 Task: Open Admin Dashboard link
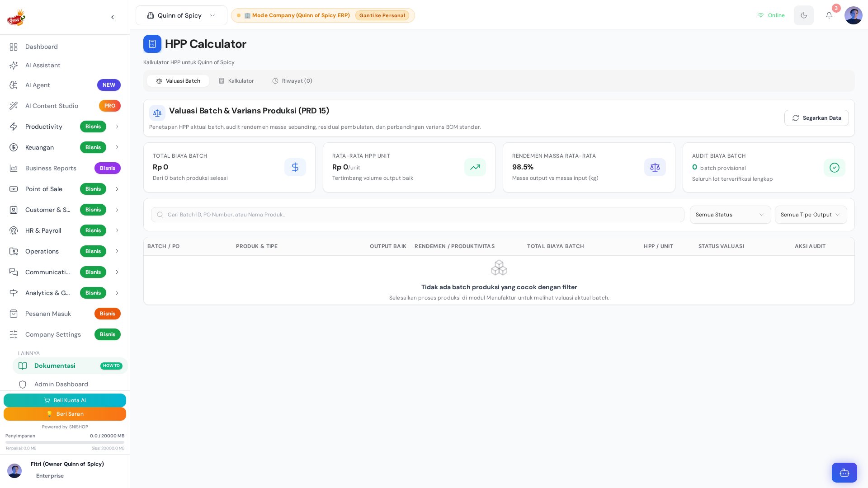(x=70, y=385)
